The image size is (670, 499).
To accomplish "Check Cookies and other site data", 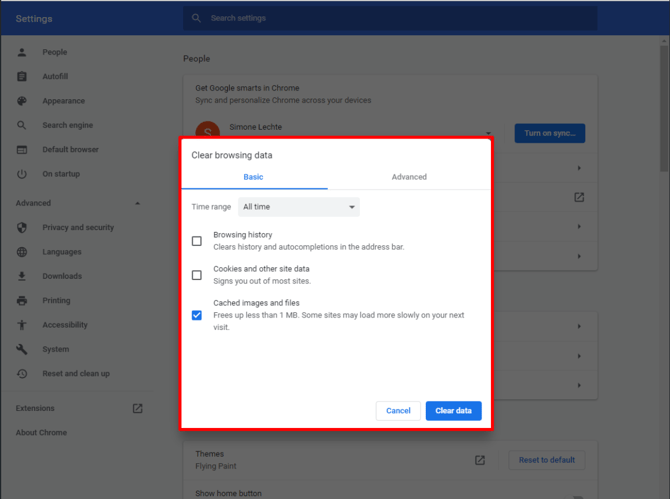I will [197, 275].
